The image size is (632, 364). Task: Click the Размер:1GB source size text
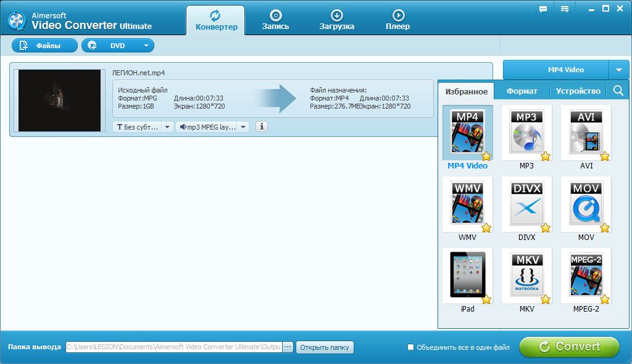136,106
